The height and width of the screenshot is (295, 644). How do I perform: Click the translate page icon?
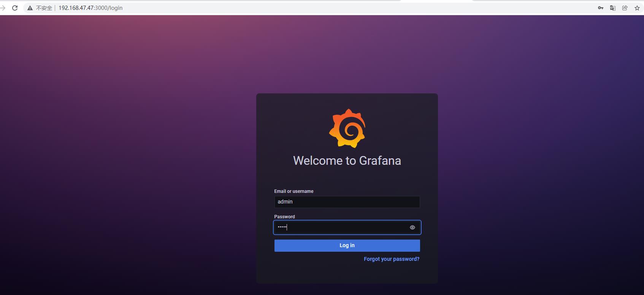[x=613, y=8]
